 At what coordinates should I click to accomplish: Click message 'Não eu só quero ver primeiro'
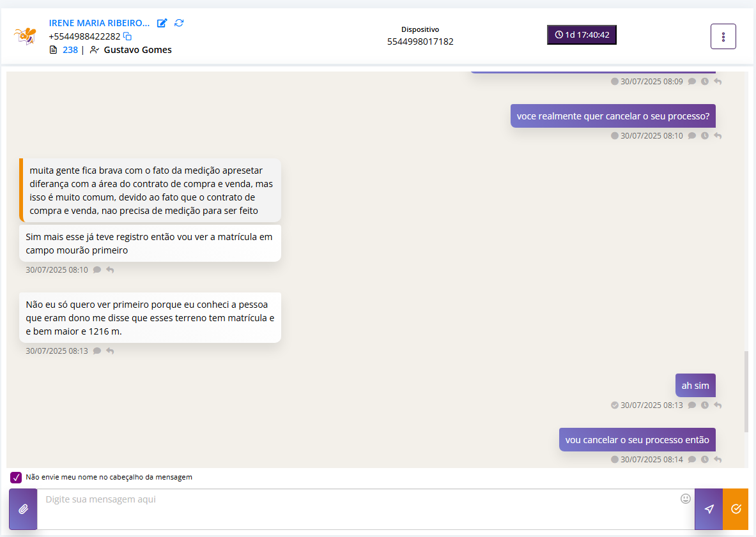click(150, 318)
